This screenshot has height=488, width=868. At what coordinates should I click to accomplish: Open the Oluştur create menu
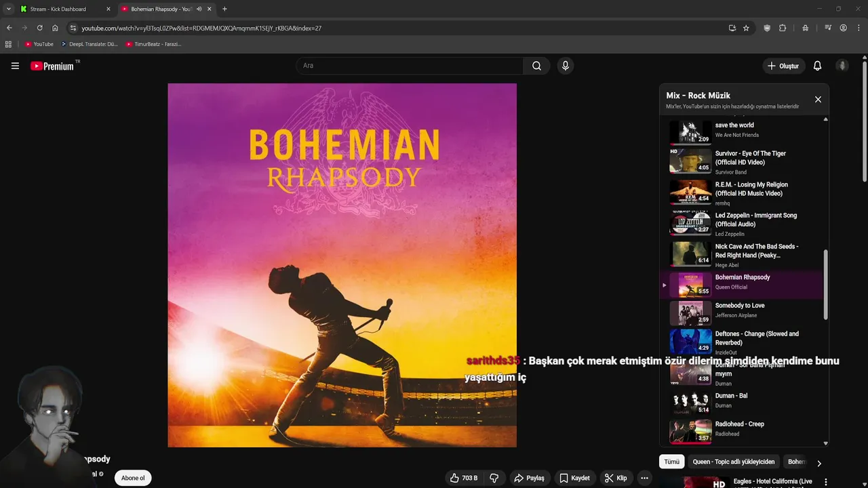[783, 66]
